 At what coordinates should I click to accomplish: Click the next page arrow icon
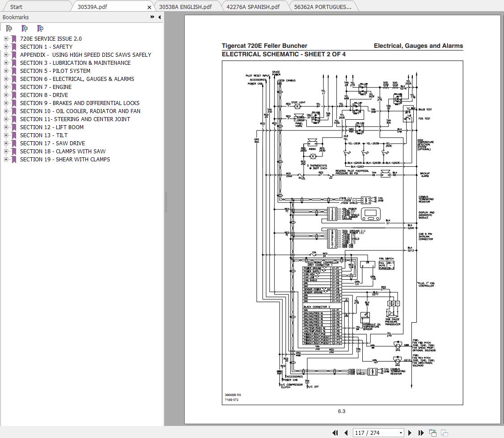click(x=410, y=432)
